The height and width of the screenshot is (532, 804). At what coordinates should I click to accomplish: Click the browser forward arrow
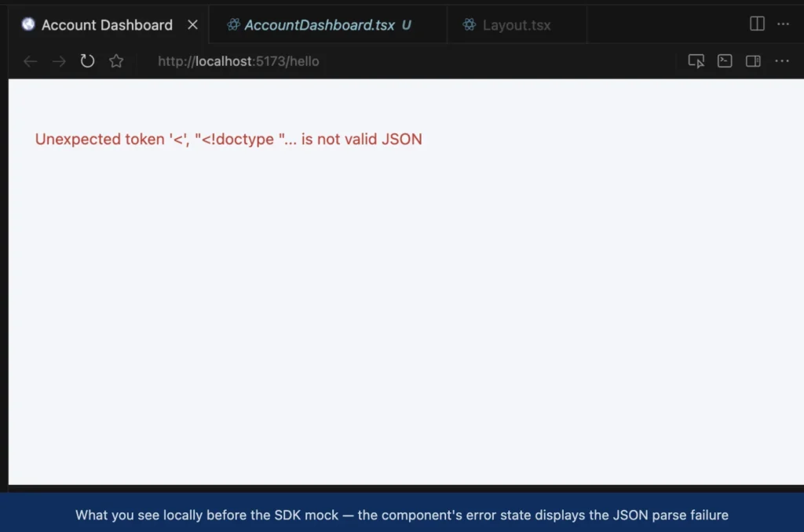[59, 61]
